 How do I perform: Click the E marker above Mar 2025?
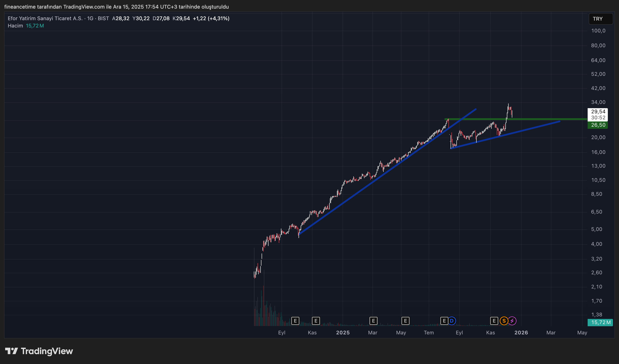pos(373,321)
